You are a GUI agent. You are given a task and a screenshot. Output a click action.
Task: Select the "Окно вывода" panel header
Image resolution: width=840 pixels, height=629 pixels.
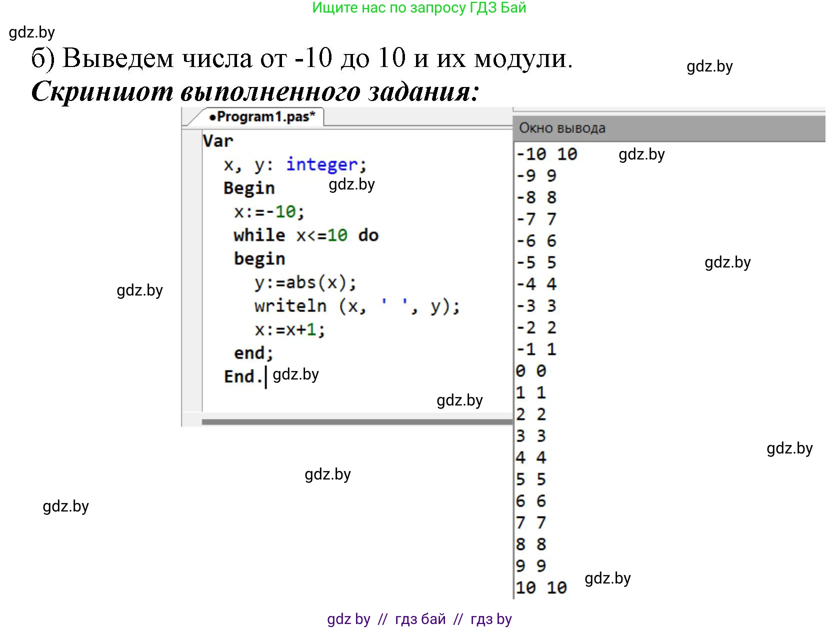click(x=562, y=128)
